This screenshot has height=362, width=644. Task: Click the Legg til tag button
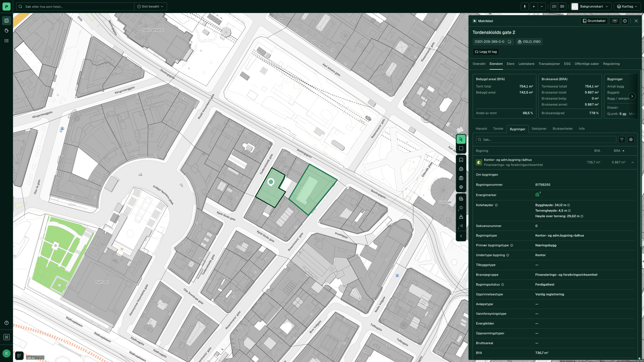[486, 52]
